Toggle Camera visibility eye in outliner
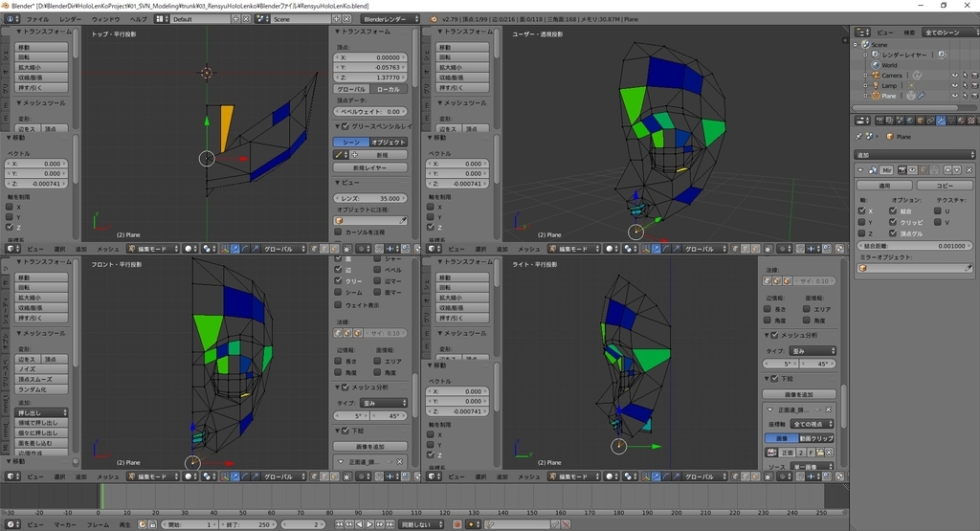The width and height of the screenshot is (980, 531). coord(954,76)
